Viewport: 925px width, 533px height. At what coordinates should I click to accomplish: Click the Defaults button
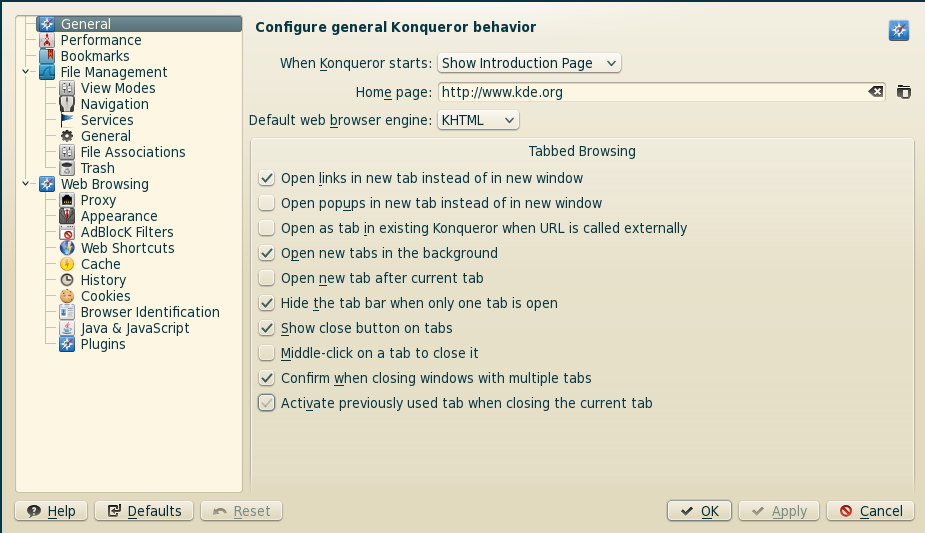click(144, 511)
